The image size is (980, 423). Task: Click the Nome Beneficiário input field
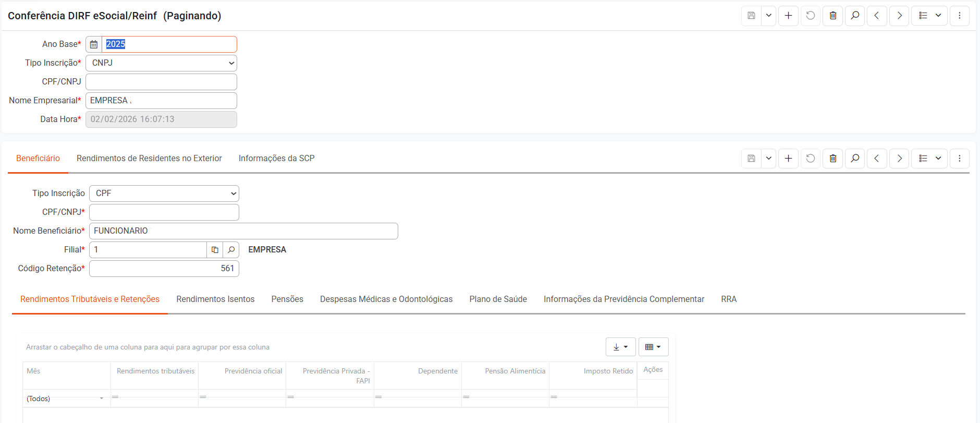pos(243,231)
